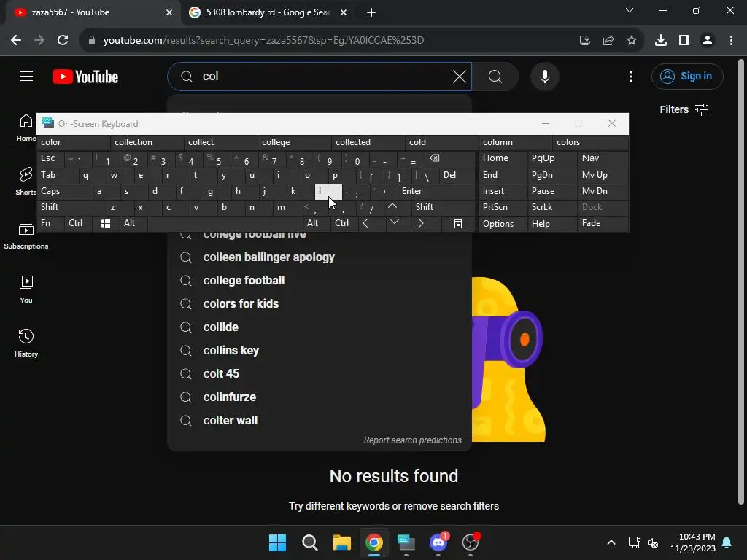
Task: Open the search Filters option
Action: pyautogui.click(x=684, y=109)
